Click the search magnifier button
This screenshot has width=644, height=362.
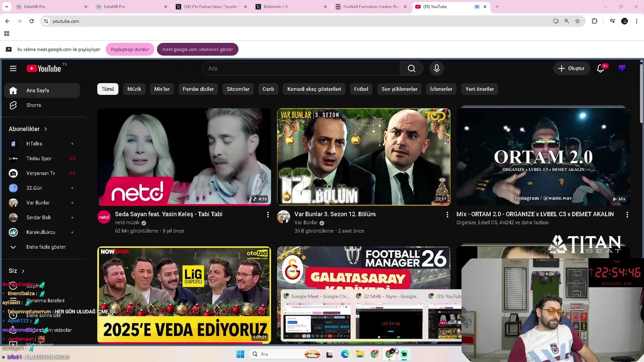412,68
